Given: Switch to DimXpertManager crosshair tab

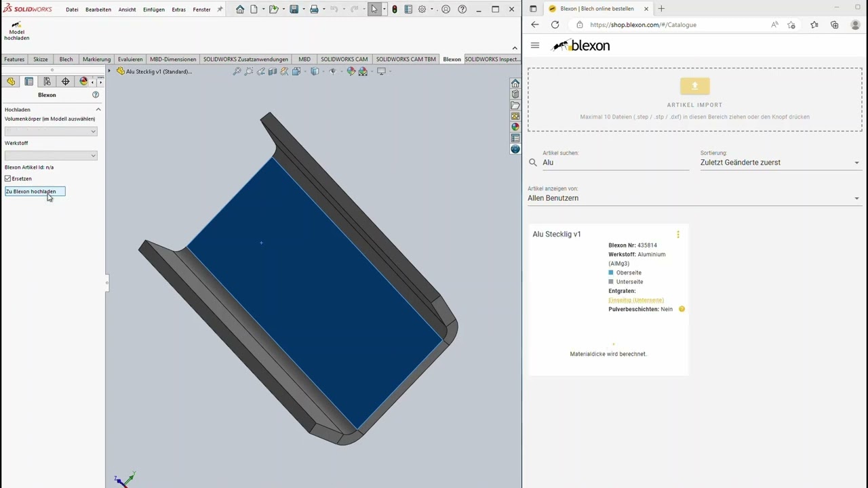Looking at the screenshot, I should [65, 81].
